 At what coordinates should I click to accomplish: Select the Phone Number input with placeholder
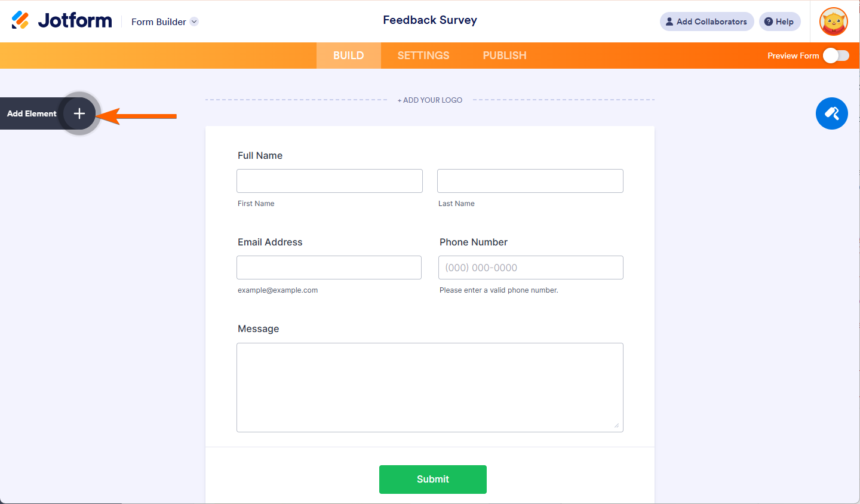[x=530, y=267]
